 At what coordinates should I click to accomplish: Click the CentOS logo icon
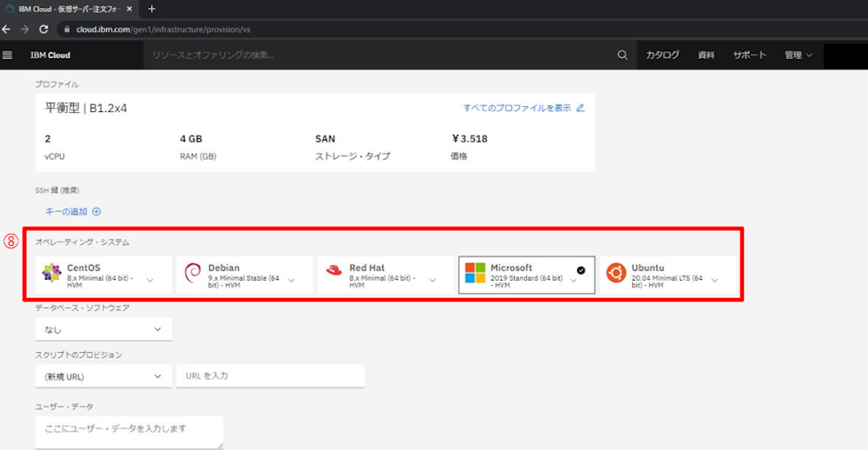[x=51, y=275]
